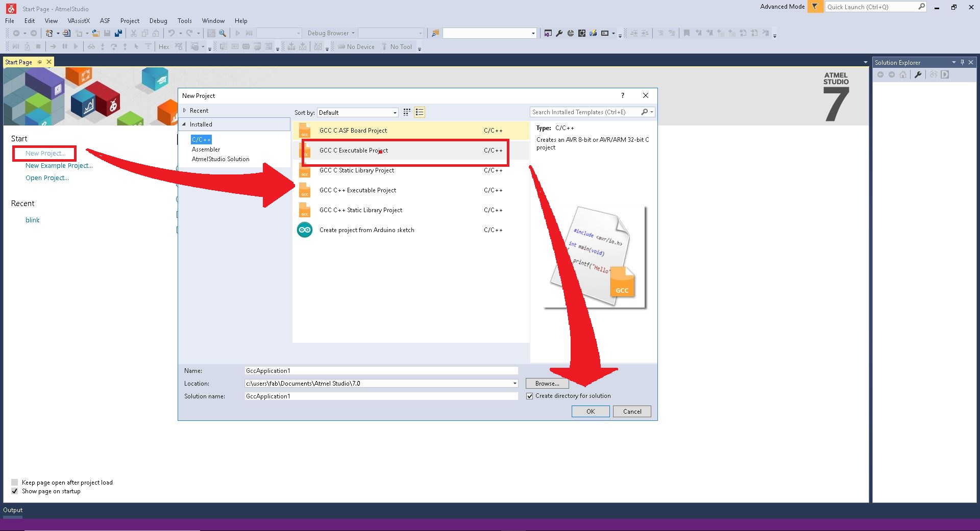Screen dimensions: 980x531
Task: Click Cancel in New Project dialog
Action: click(x=632, y=412)
